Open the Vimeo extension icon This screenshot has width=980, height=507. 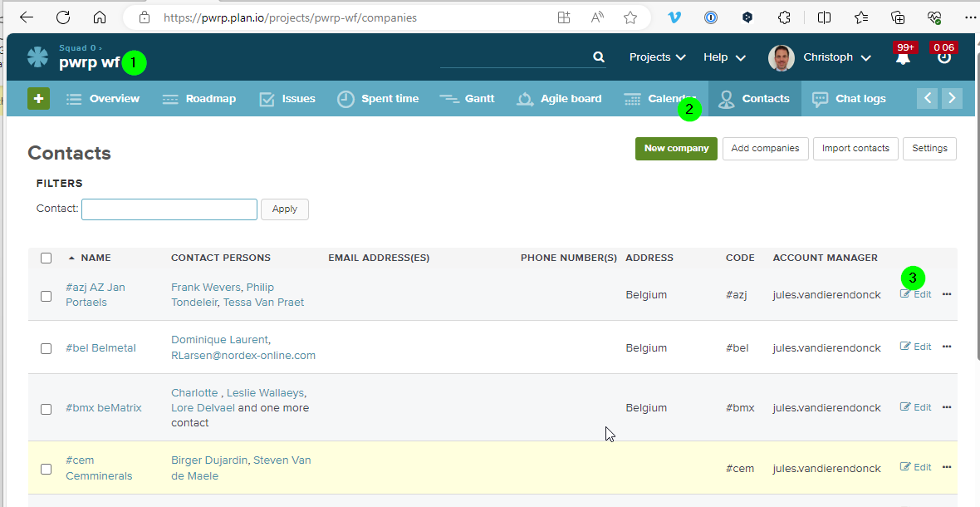click(674, 17)
